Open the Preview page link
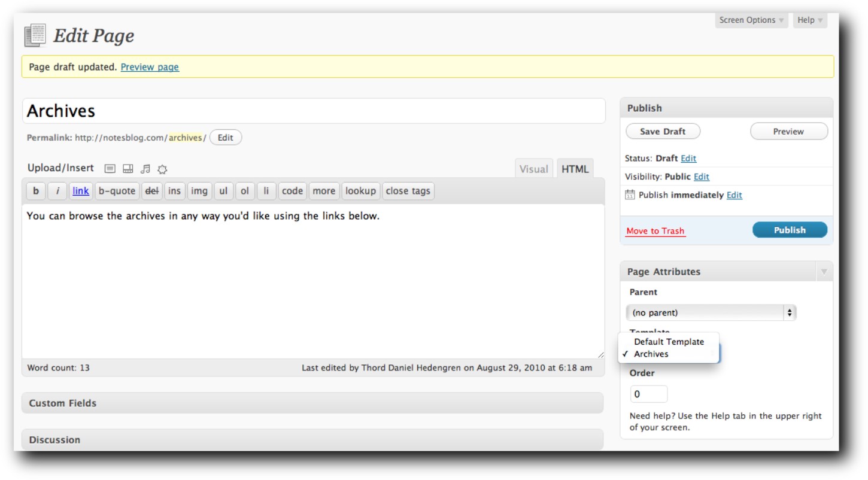Image resolution: width=868 pixels, height=480 pixels. pyautogui.click(x=150, y=67)
